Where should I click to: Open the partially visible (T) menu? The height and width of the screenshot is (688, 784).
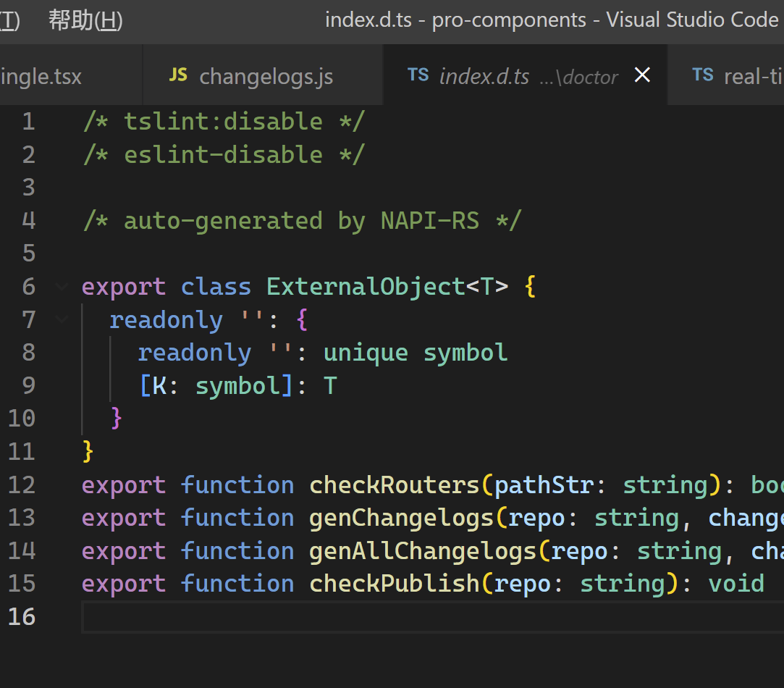click(9, 20)
